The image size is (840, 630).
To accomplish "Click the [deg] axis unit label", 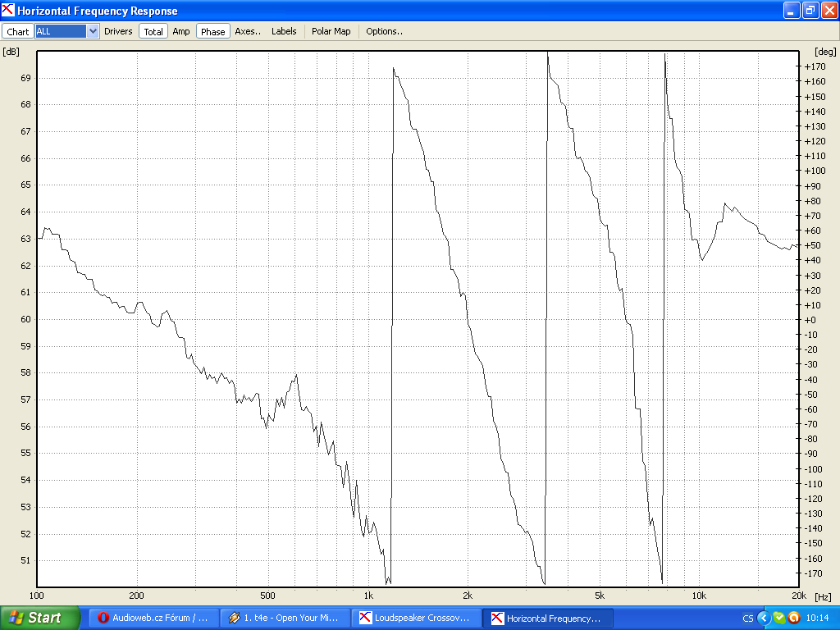I will point(825,52).
